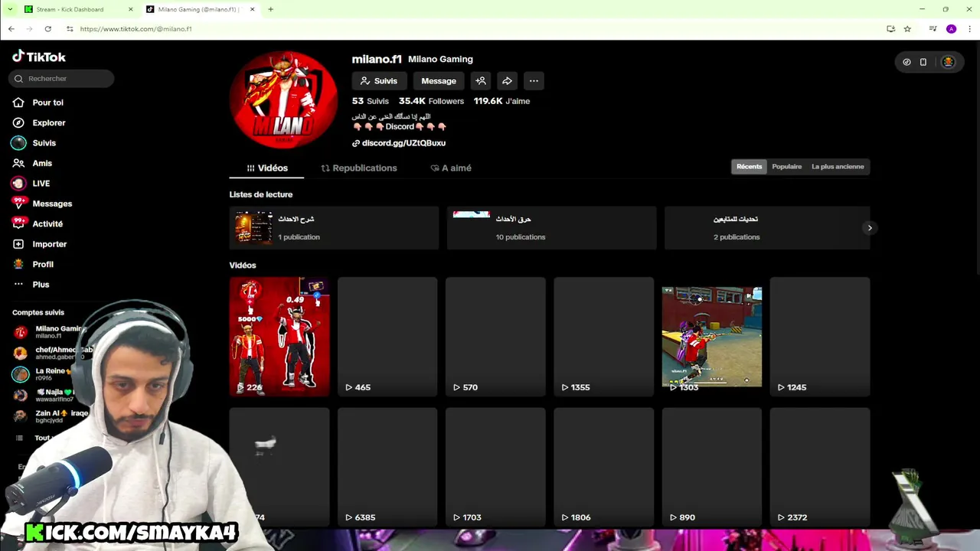
Task: Sort videos by Récents
Action: tap(750, 167)
